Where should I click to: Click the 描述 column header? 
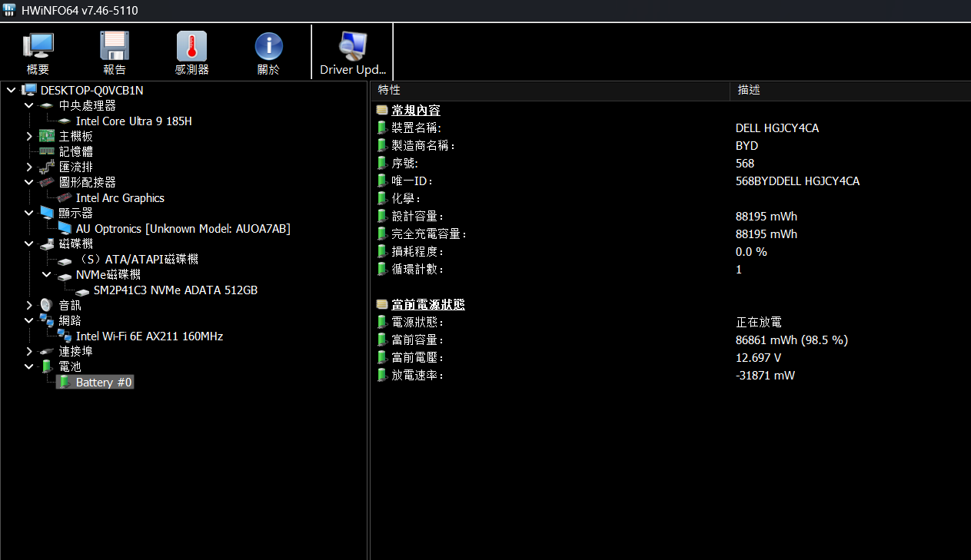click(850, 90)
